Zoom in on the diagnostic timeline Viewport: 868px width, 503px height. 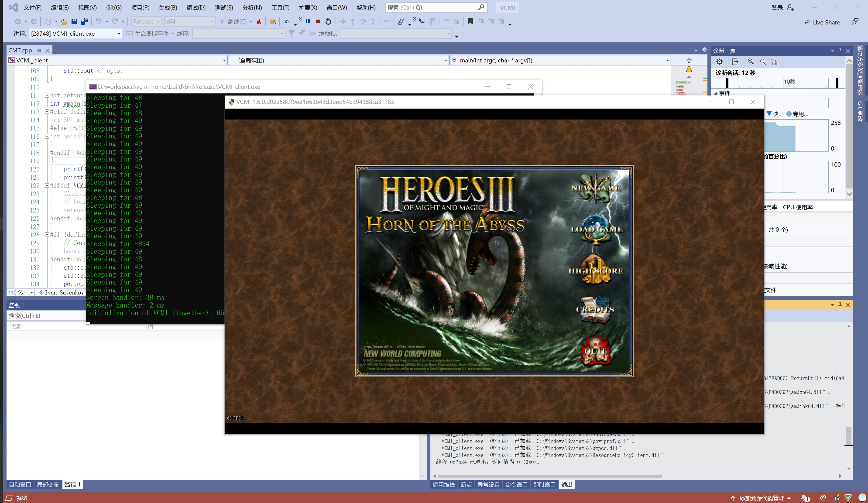click(751, 62)
